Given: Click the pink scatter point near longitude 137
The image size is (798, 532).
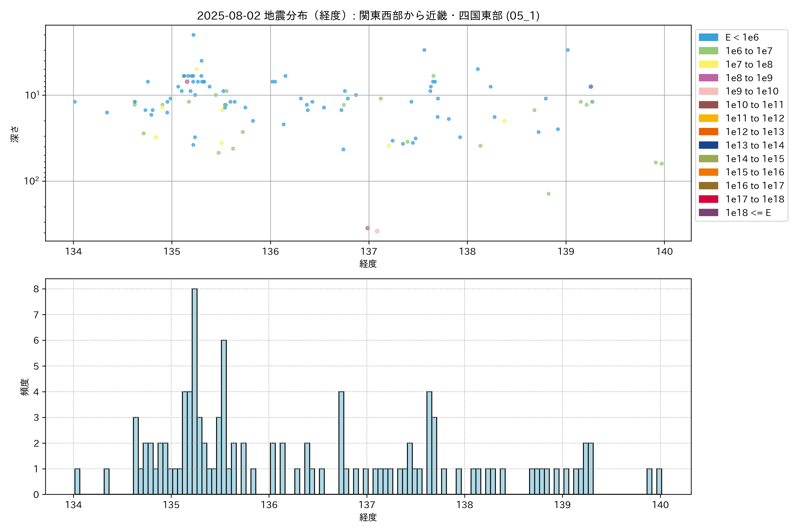Looking at the screenshot, I should [x=377, y=231].
